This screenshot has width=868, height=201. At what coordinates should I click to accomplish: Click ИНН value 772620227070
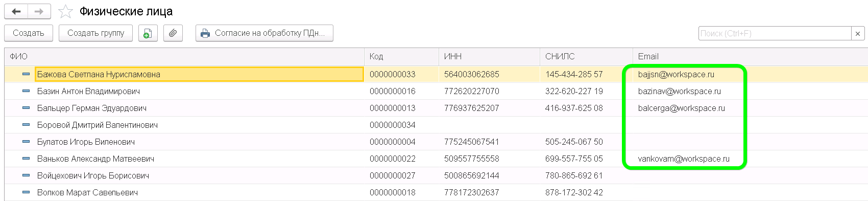click(472, 91)
